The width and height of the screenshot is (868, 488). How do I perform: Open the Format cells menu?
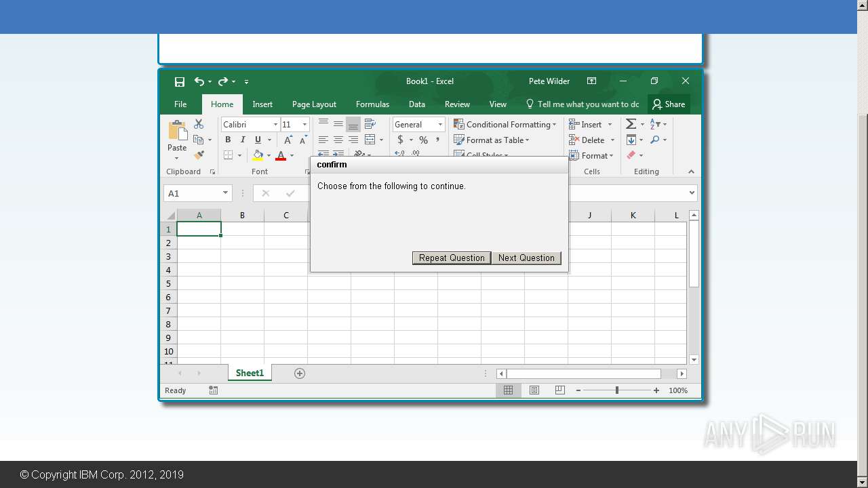coord(592,156)
